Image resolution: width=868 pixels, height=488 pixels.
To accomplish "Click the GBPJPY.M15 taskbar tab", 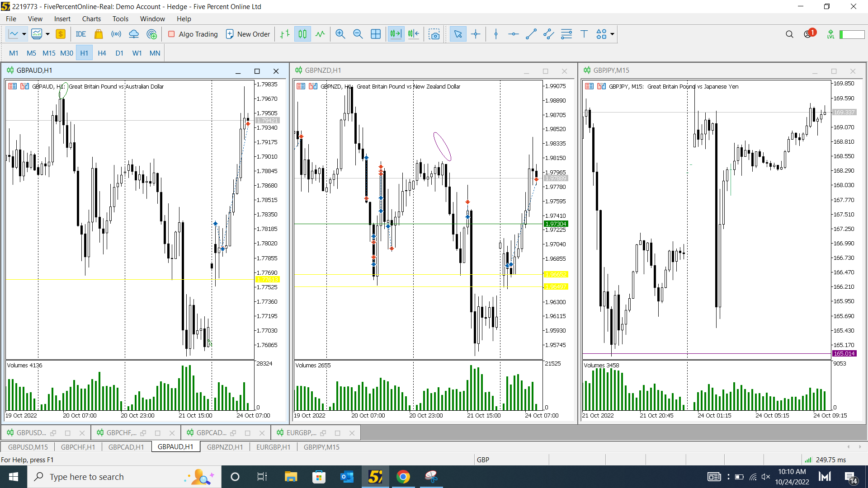I will tap(321, 447).
